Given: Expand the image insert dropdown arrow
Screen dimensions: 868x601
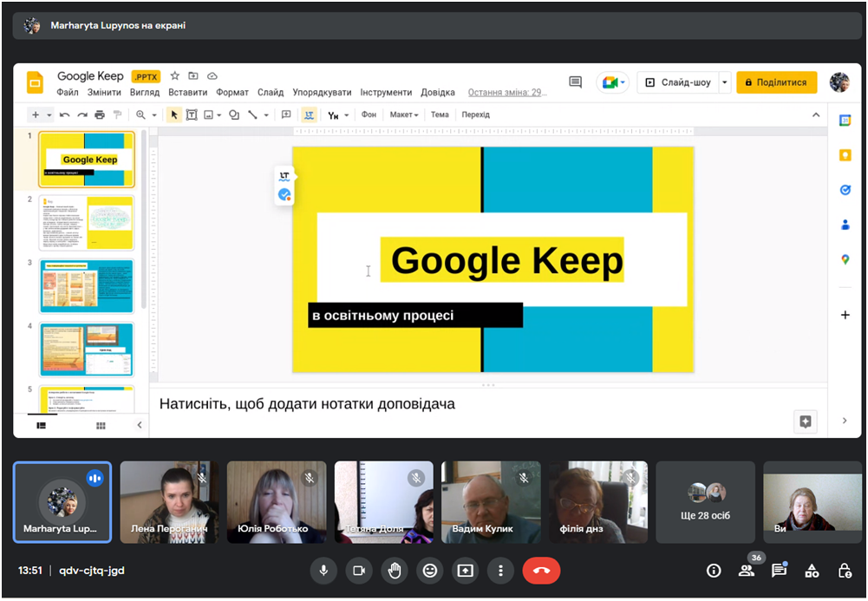Looking at the screenshot, I should click(x=219, y=115).
